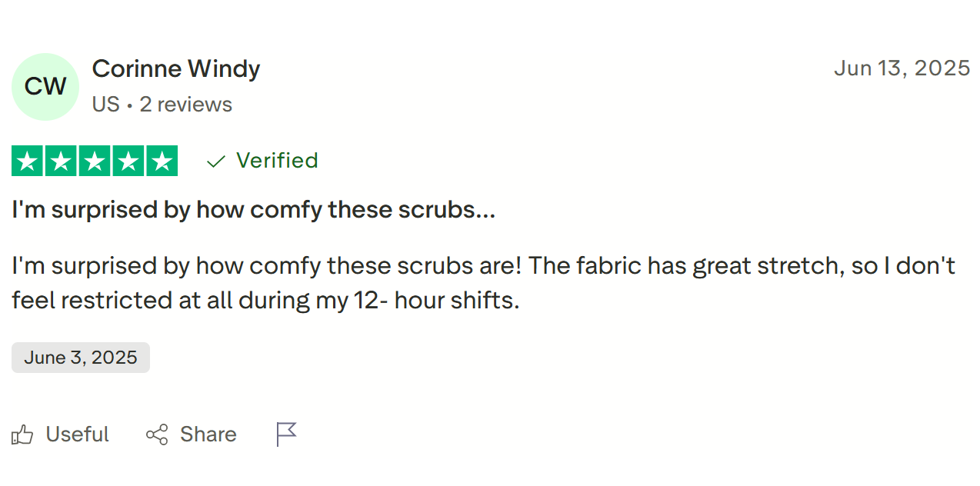Click the CW profile avatar
This screenshot has width=980, height=486.
click(x=45, y=86)
